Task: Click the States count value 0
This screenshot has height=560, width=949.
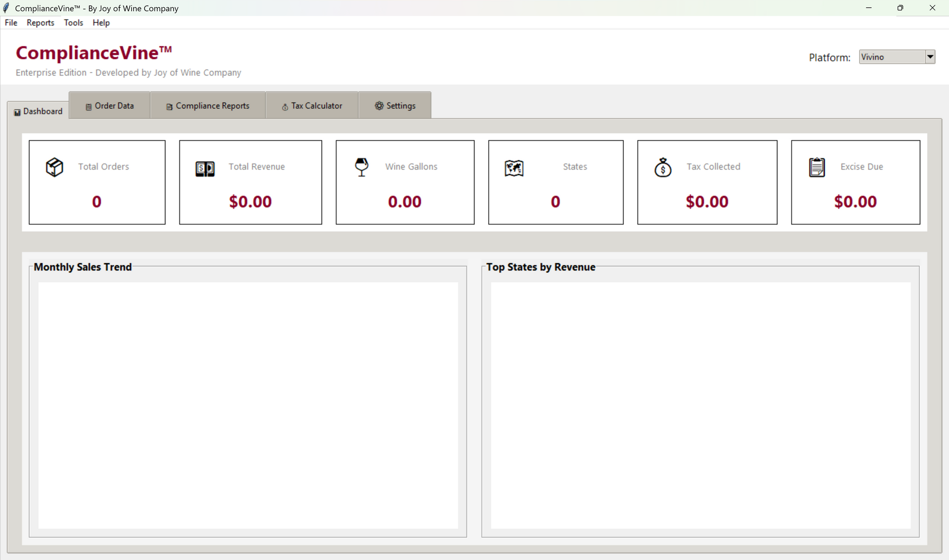Action: click(x=555, y=201)
